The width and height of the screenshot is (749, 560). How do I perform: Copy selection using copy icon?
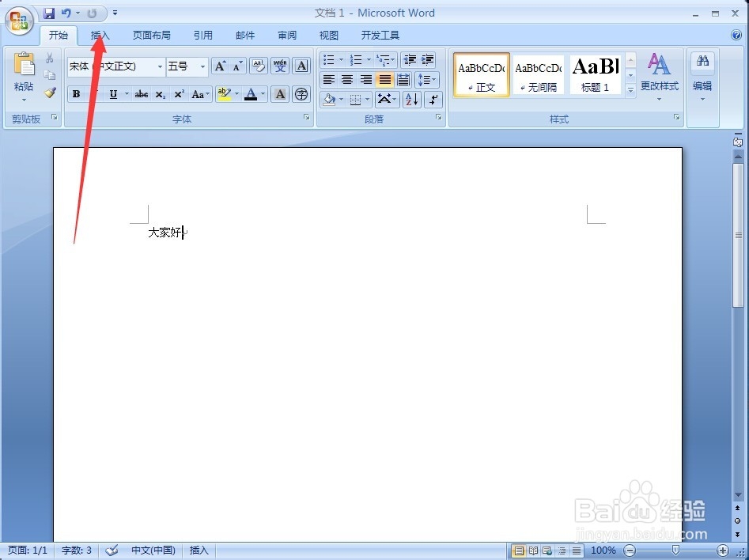pos(50,75)
